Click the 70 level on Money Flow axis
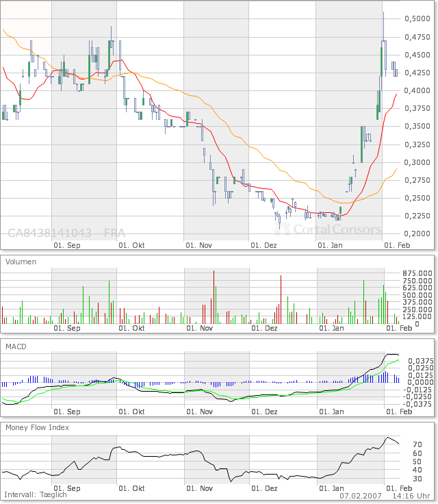This screenshot has width=438, height=504. [417, 444]
